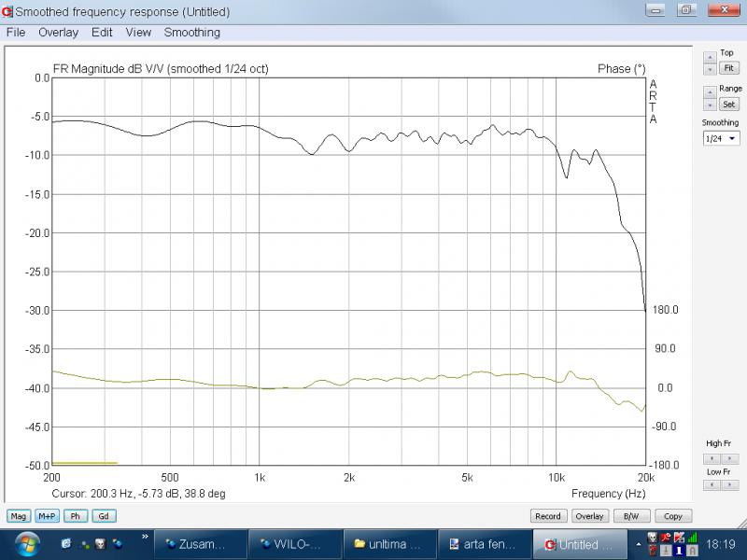Image resolution: width=747 pixels, height=560 pixels.
Task: Click the 180.0 phase axis label
Action: (665, 310)
